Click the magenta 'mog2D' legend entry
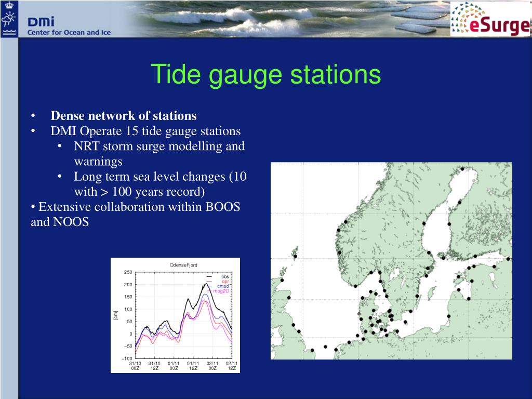The height and width of the screenshot is (399, 532). (x=221, y=291)
